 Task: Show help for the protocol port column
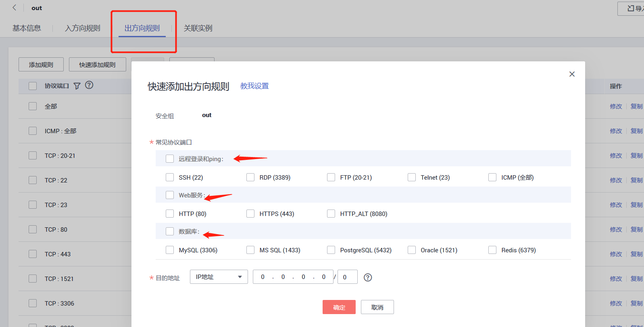89,85
